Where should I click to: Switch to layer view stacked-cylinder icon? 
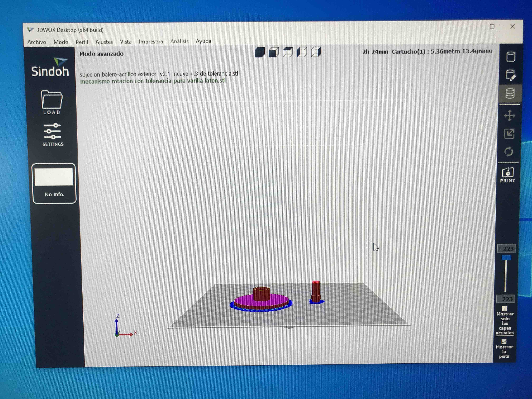click(x=510, y=93)
